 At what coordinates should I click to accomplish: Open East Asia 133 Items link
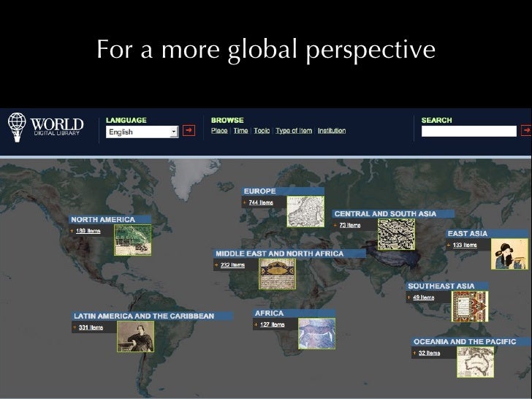(x=465, y=245)
